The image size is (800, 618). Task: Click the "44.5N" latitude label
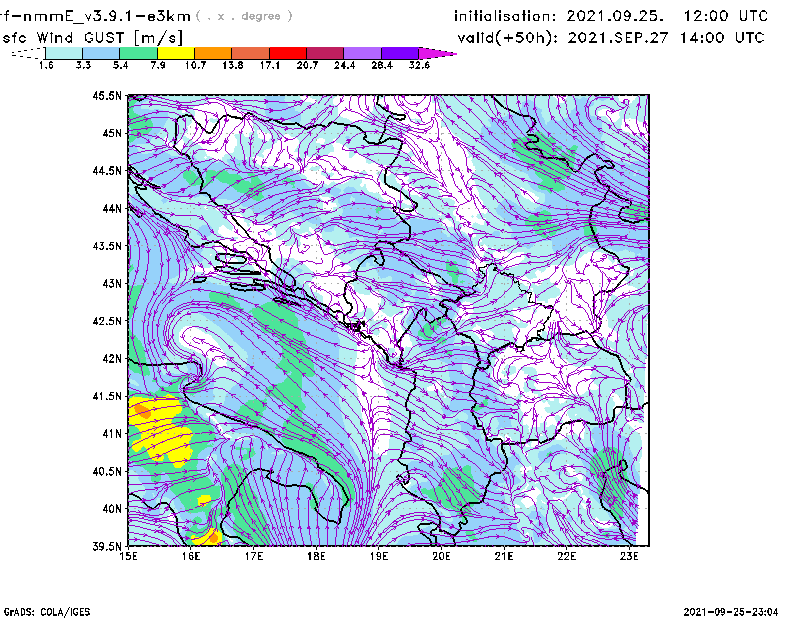tap(107, 170)
